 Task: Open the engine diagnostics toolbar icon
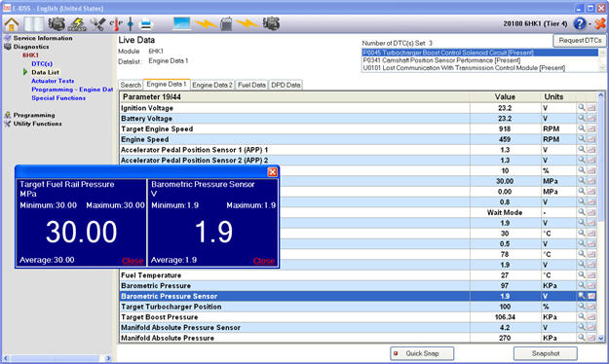[x=57, y=24]
